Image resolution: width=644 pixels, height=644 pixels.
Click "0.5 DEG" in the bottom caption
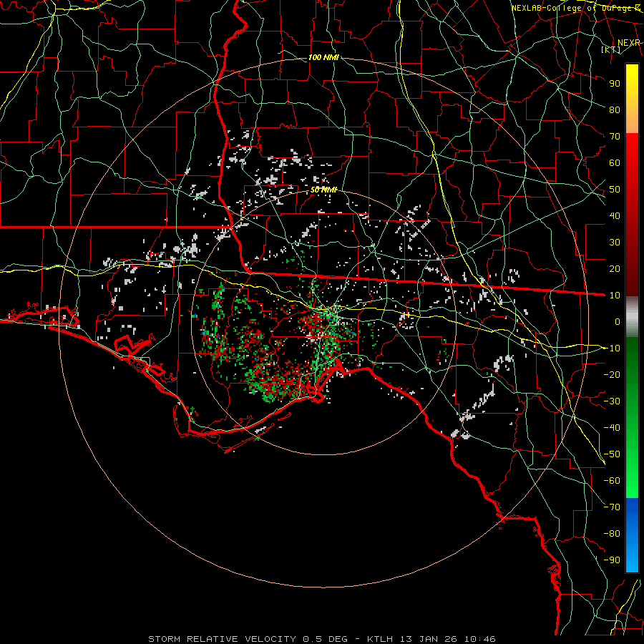coord(325,639)
